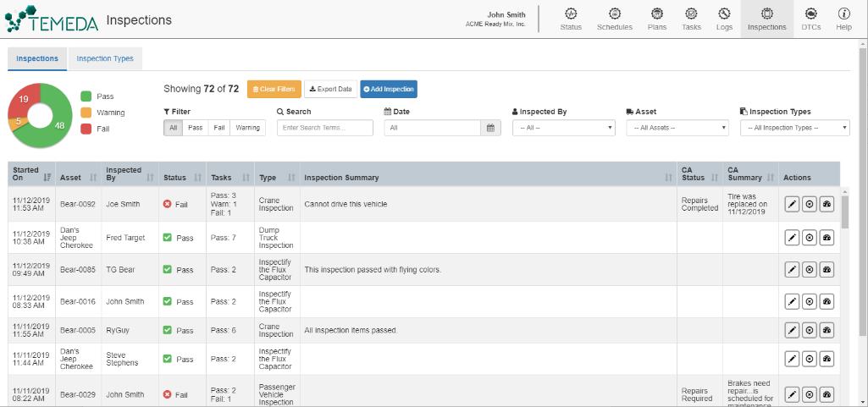Click the Add Inspection button
868x407 pixels.
pyautogui.click(x=389, y=89)
